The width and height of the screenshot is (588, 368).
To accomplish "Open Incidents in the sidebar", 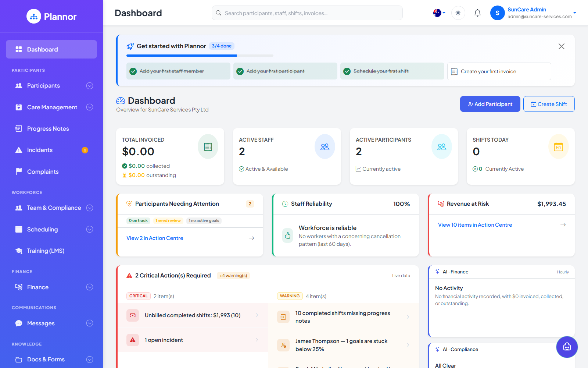I will pyautogui.click(x=51, y=150).
